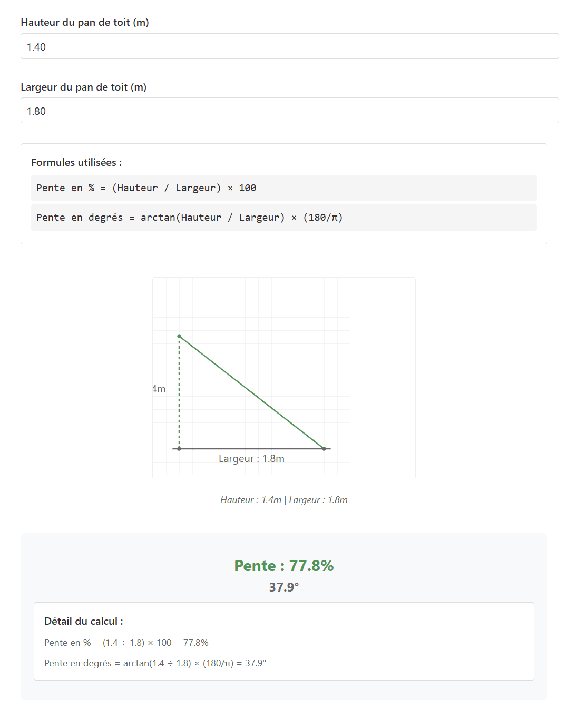
Task: Click the 37.9° degrees result
Action: tap(284, 586)
